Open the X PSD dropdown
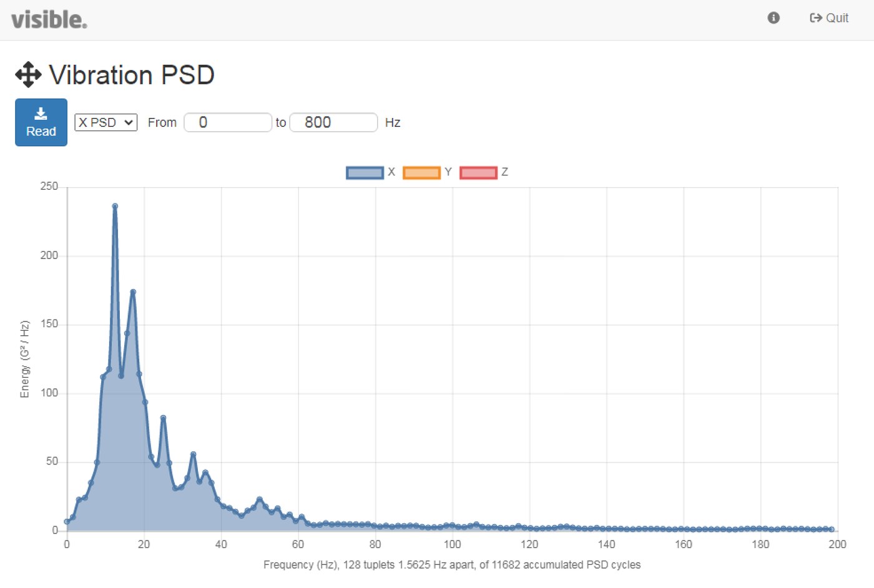The image size is (874, 588). (x=106, y=122)
